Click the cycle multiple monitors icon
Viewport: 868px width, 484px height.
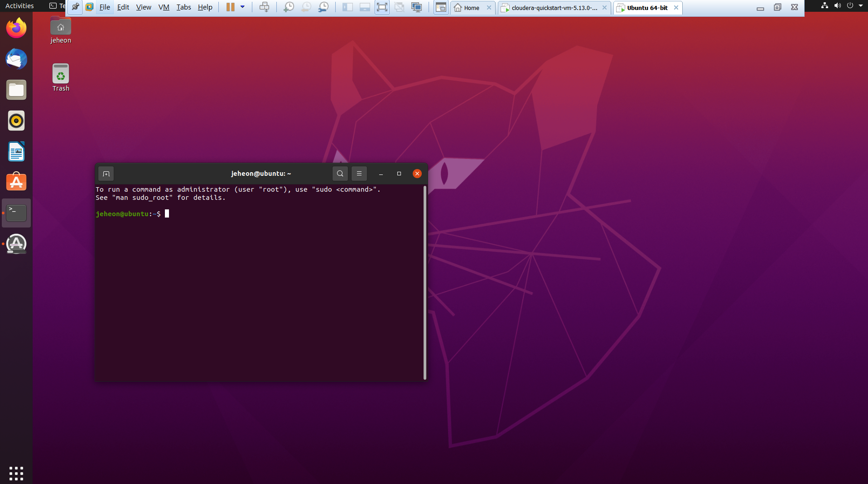[416, 7]
